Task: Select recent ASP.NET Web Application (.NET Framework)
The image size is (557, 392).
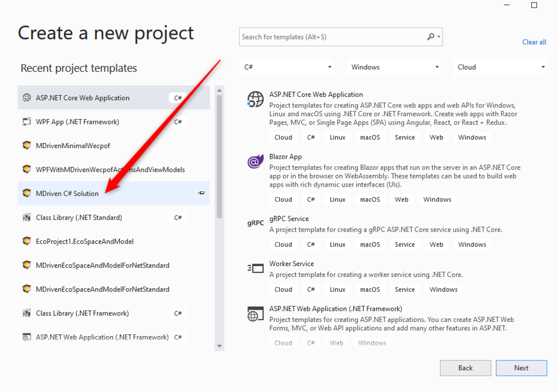Action: point(114,337)
